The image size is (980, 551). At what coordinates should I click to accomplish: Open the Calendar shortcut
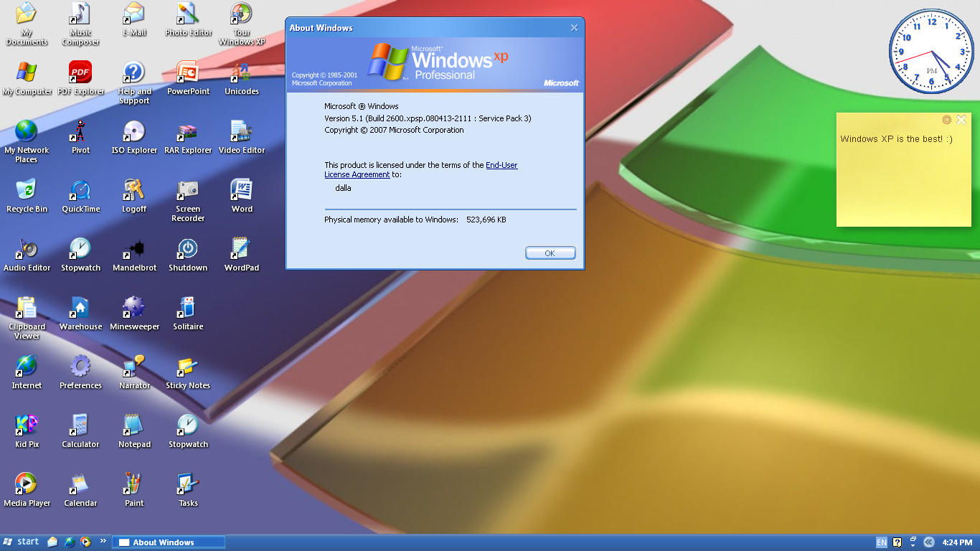[80, 489]
